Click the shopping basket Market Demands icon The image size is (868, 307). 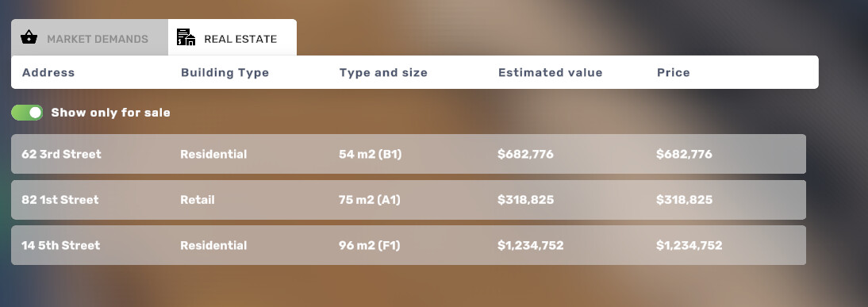click(29, 37)
